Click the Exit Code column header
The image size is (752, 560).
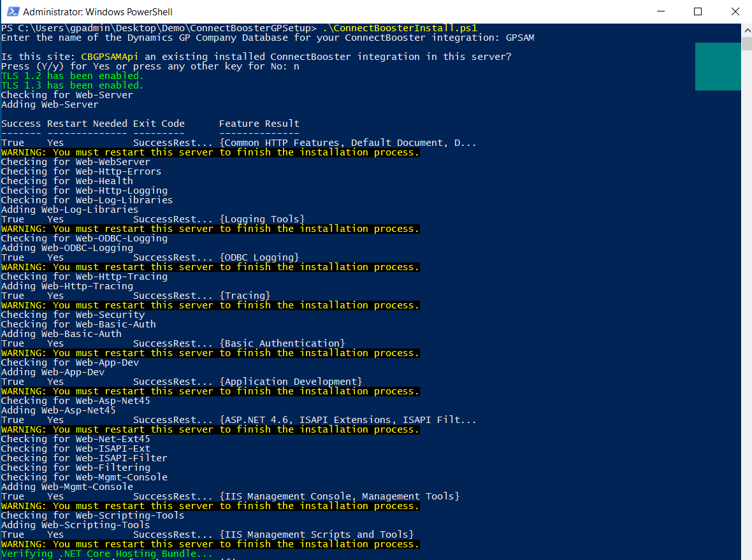[x=159, y=124]
